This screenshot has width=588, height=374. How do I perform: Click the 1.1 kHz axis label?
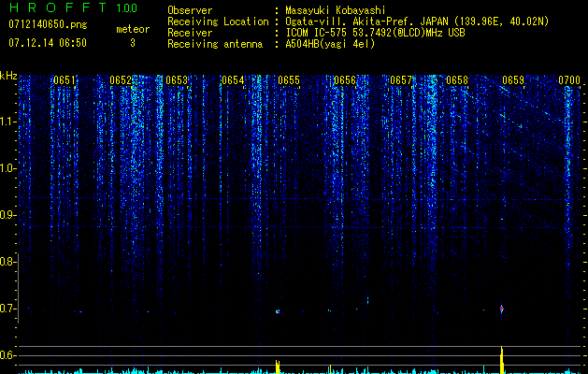point(7,122)
